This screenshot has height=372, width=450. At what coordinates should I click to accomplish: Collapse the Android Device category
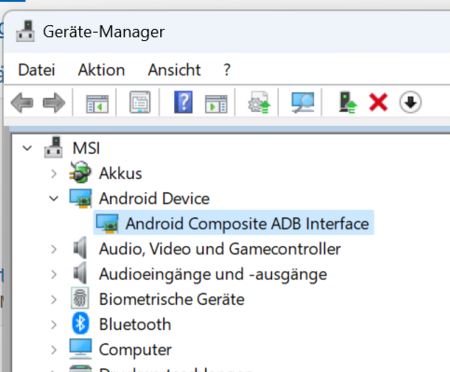coord(54,199)
